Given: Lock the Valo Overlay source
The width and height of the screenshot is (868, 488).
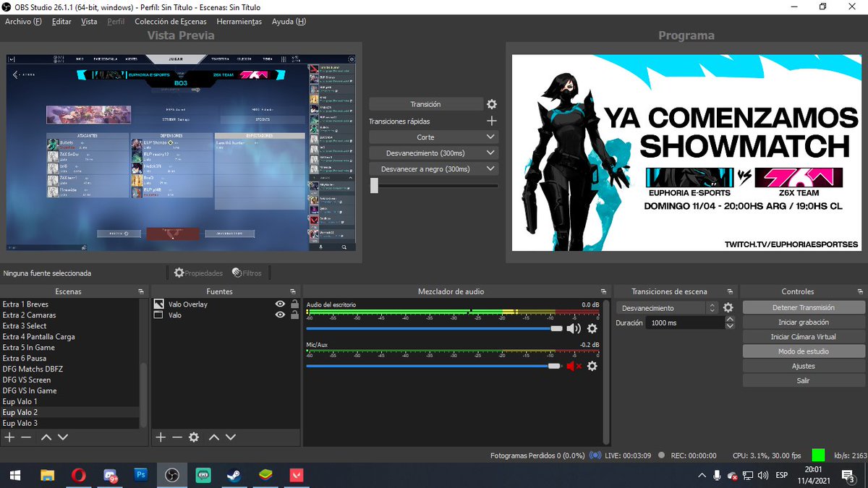Looking at the screenshot, I should click(x=294, y=304).
